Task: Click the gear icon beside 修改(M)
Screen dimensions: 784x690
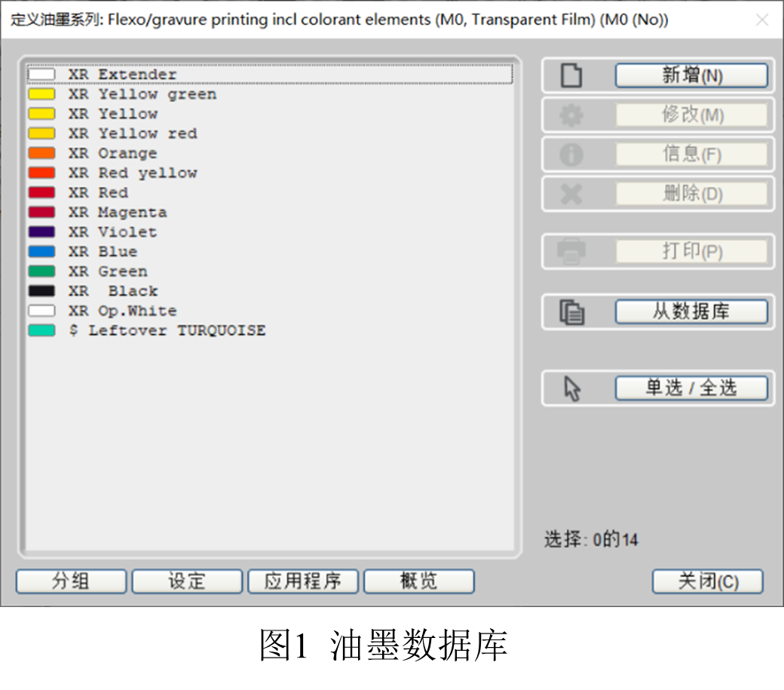Action: click(571, 115)
